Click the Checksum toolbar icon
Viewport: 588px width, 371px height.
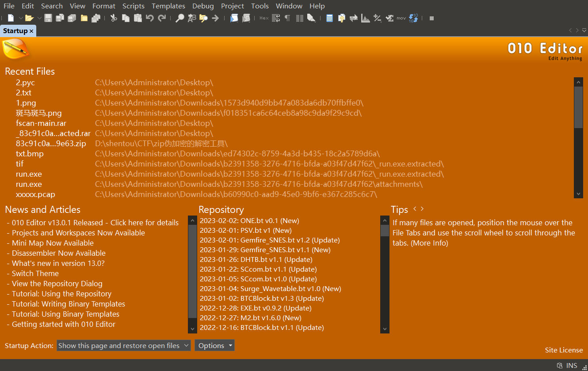coord(389,18)
